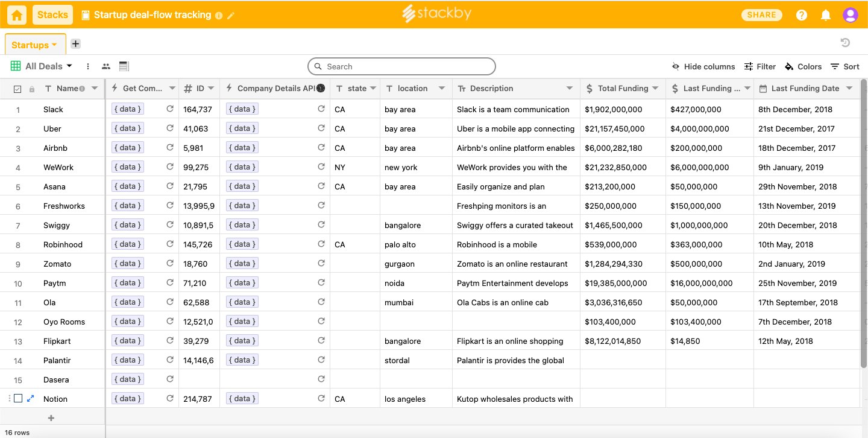Refresh Get Company API for Zomato row

click(170, 264)
